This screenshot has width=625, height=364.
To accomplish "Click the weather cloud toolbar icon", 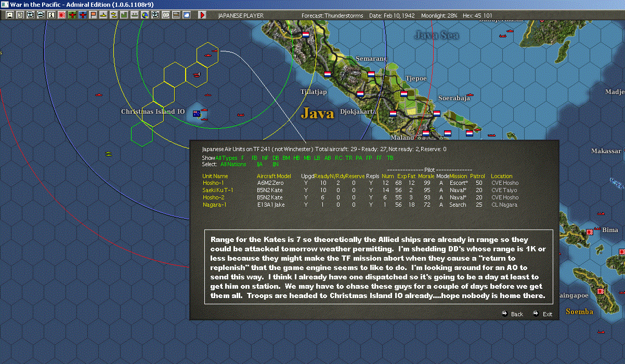I will (187, 16).
